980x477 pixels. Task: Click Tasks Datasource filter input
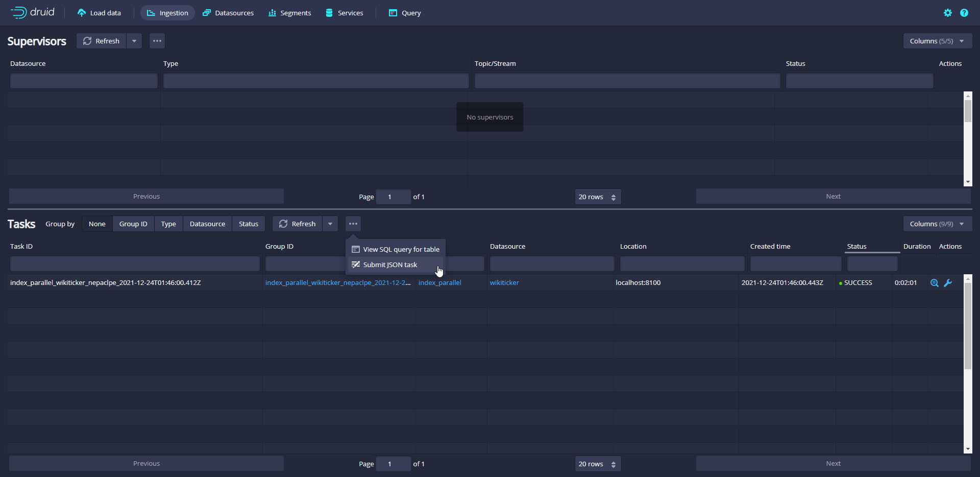552,264
